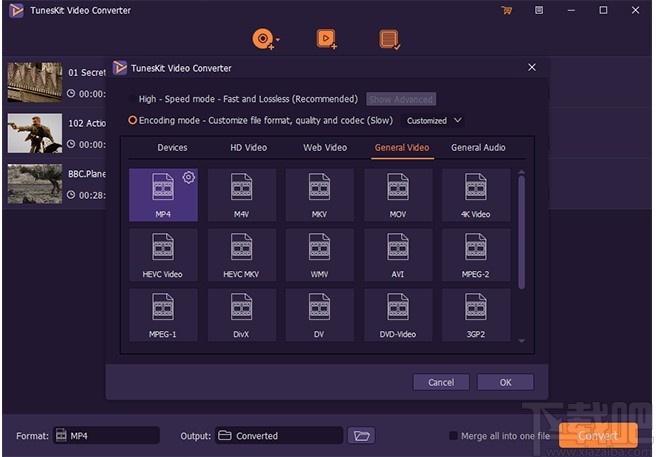
Task: Open output folder via folder icon button
Action: pyautogui.click(x=361, y=436)
